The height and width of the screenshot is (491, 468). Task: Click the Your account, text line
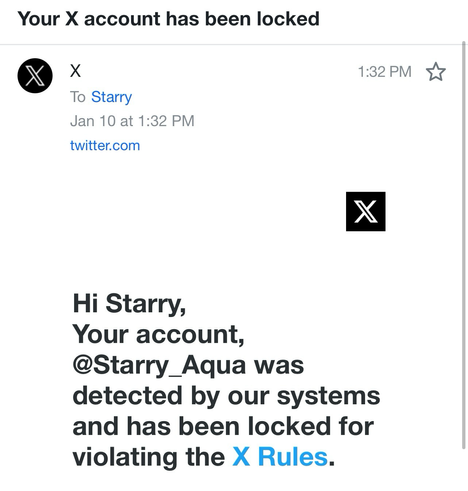(x=158, y=334)
